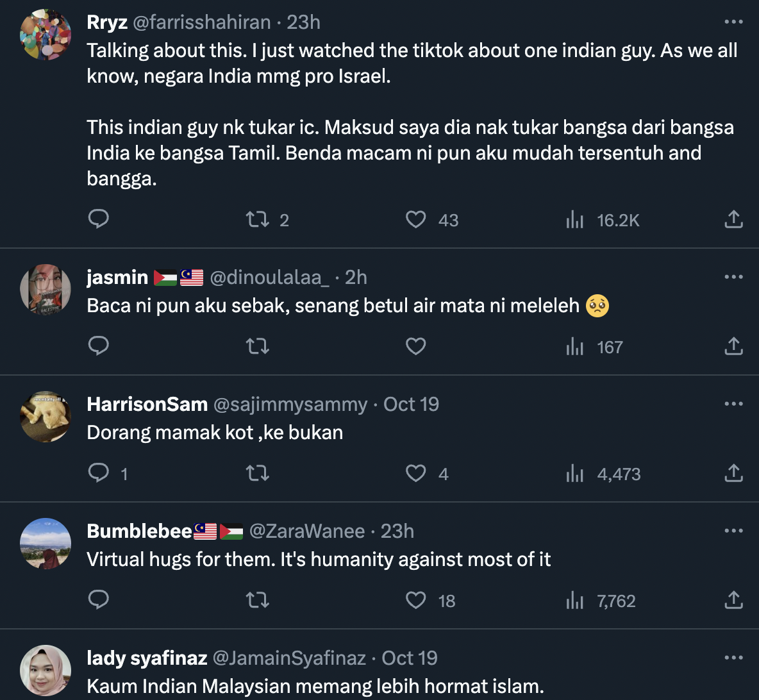Like HarrisonSam's tweet with 4 likes
759x700 pixels.
click(x=416, y=474)
